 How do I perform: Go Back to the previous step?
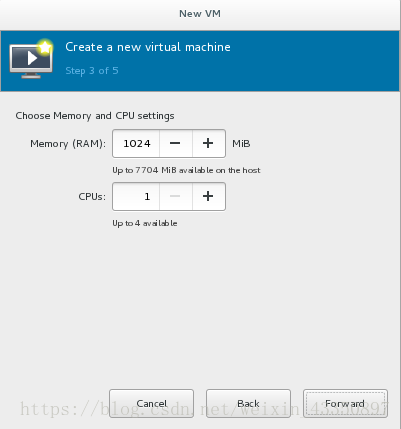[x=248, y=403]
